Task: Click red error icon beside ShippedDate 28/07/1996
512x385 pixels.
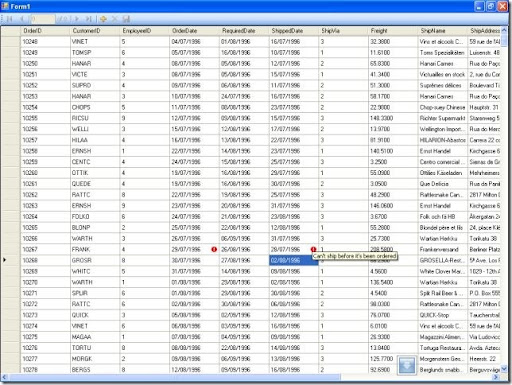Action: pyautogui.click(x=313, y=249)
